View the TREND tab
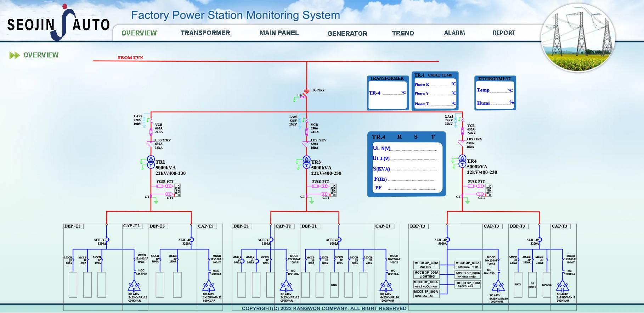 click(x=403, y=33)
